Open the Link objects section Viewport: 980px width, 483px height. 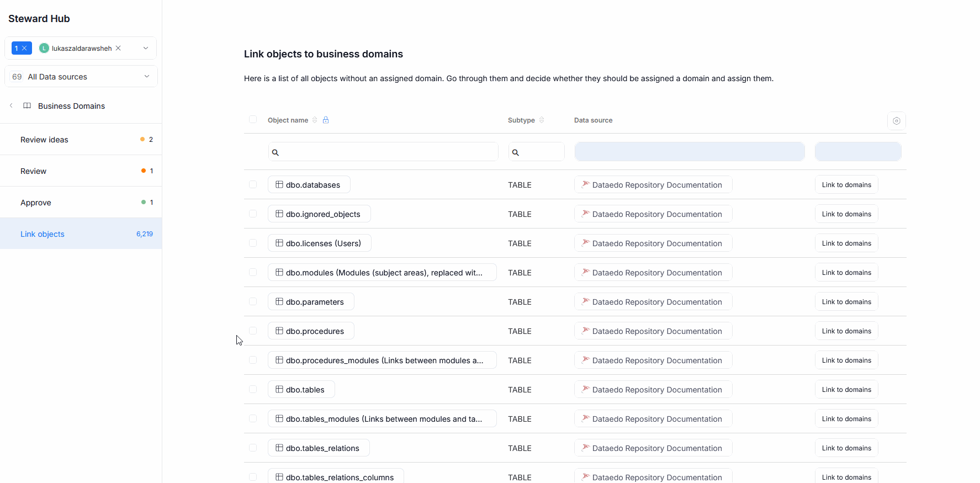81,234
